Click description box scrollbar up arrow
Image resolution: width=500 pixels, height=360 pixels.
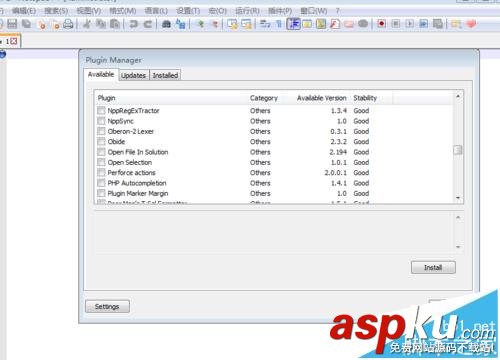click(x=458, y=217)
